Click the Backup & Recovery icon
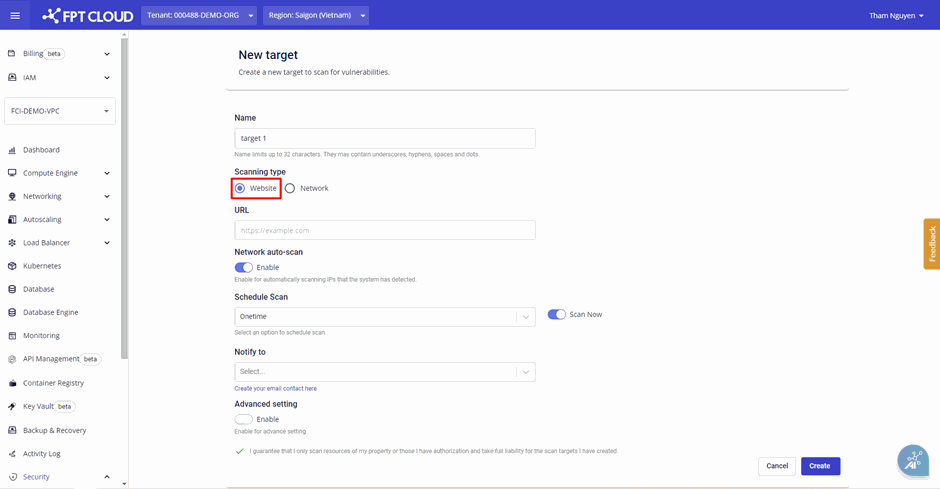 click(x=11, y=430)
